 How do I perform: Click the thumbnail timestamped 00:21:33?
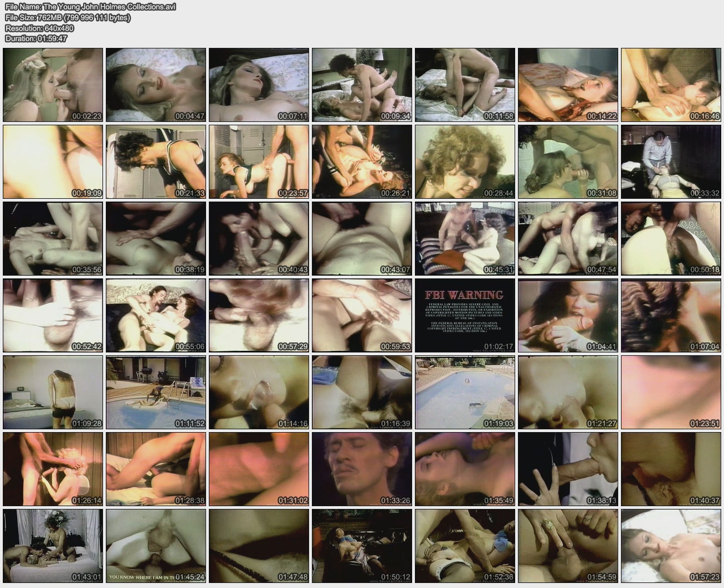point(156,161)
